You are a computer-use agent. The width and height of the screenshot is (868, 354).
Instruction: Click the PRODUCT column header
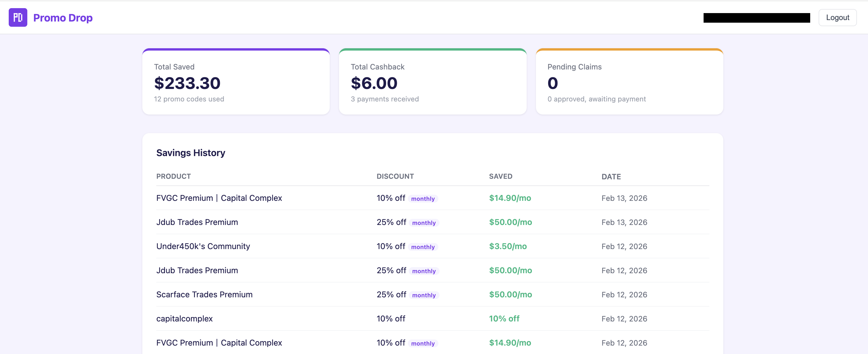pos(173,176)
